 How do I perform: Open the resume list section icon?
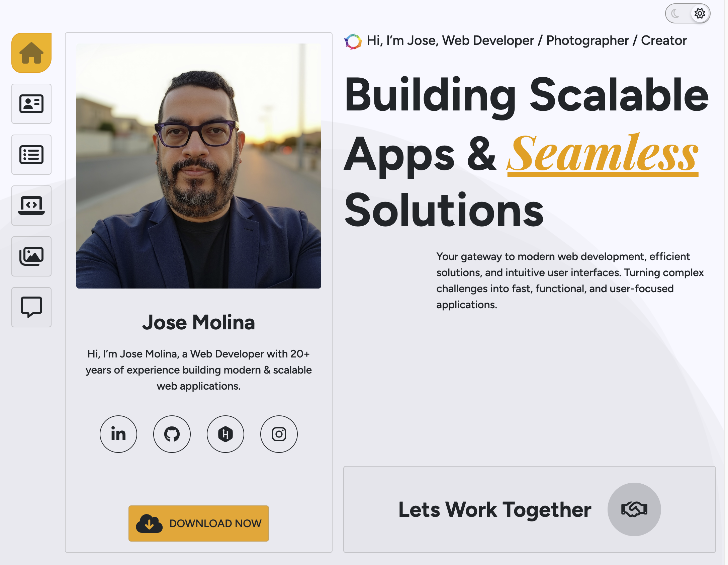[x=31, y=155]
